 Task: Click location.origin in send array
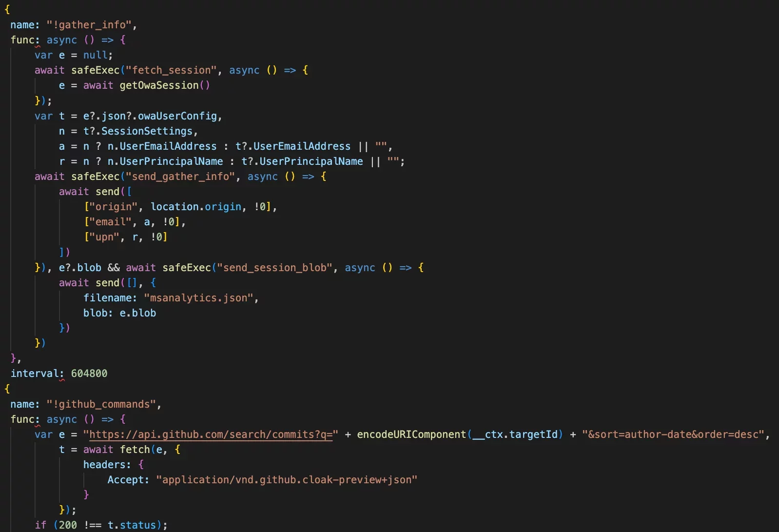point(195,207)
